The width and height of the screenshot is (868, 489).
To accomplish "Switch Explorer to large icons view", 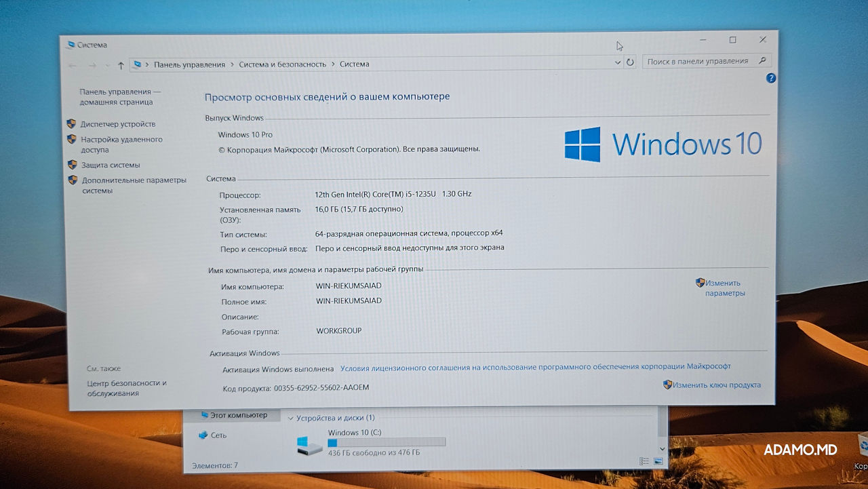I will pyautogui.click(x=658, y=462).
